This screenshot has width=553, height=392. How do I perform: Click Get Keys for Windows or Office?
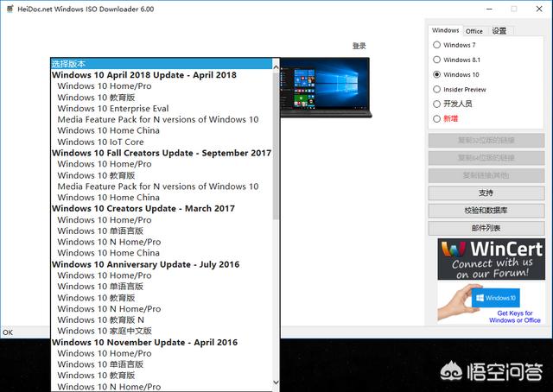click(x=515, y=317)
